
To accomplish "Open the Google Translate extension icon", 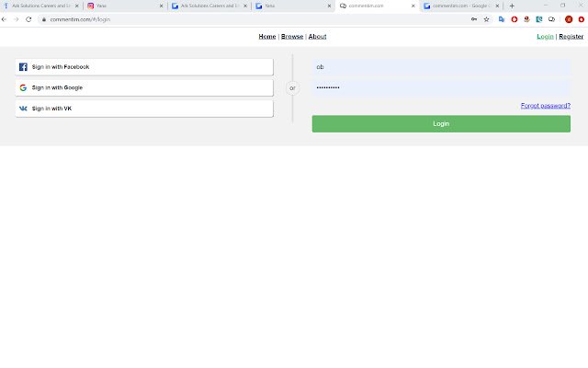I will pyautogui.click(x=502, y=19).
